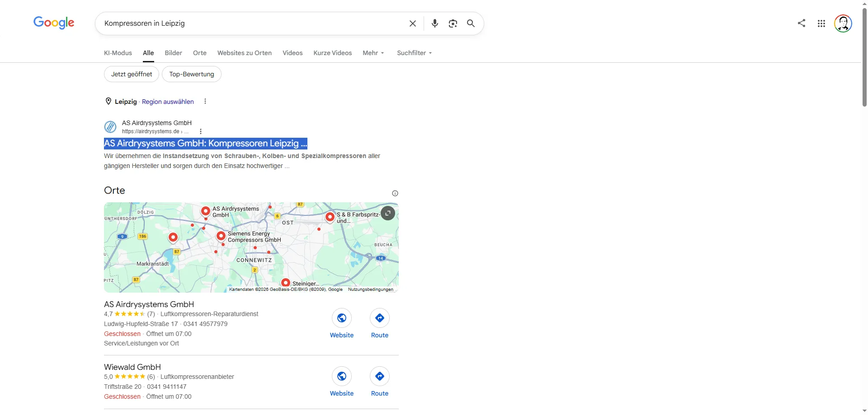Screen dimensions: 868x415
Task: Click the scrollbar down arrow
Action: click(864, 411)
